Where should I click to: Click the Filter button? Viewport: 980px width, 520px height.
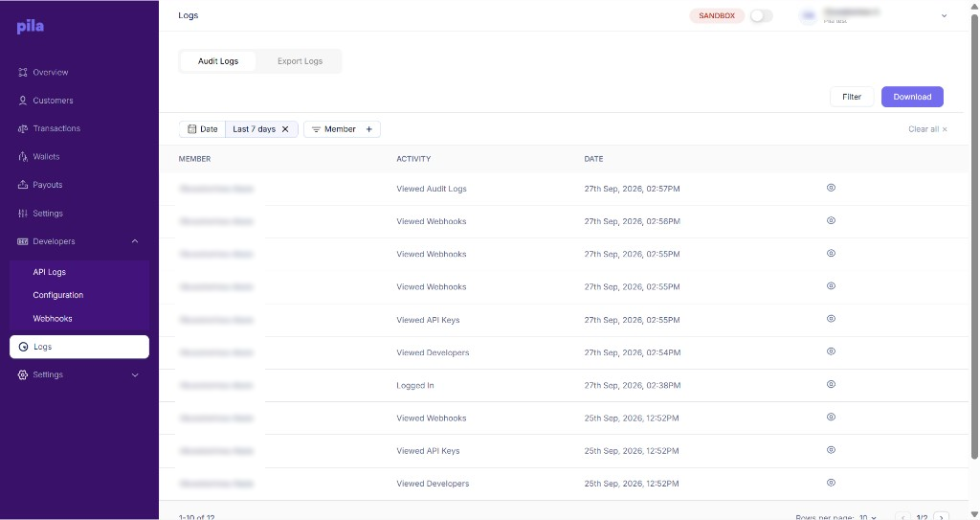(x=851, y=97)
